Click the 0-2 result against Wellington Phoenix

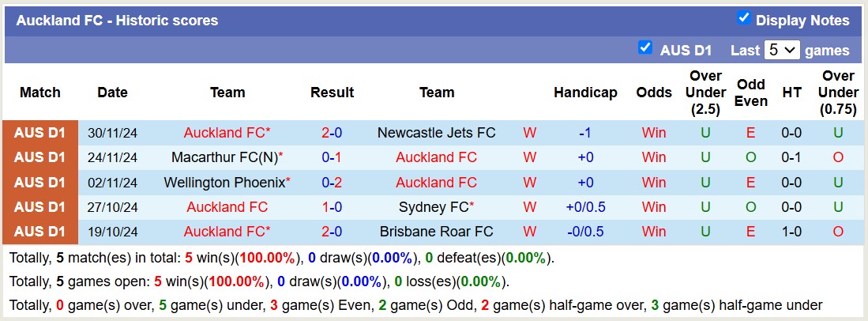pyautogui.click(x=332, y=183)
